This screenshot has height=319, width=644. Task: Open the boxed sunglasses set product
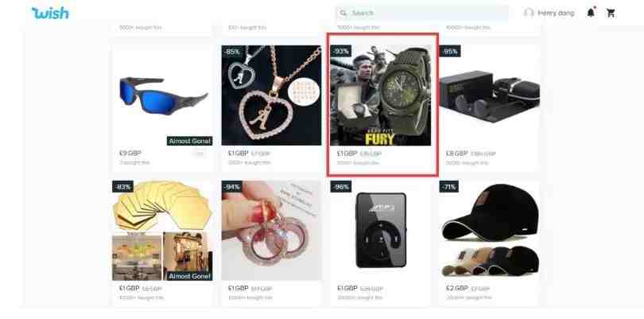[x=490, y=95]
